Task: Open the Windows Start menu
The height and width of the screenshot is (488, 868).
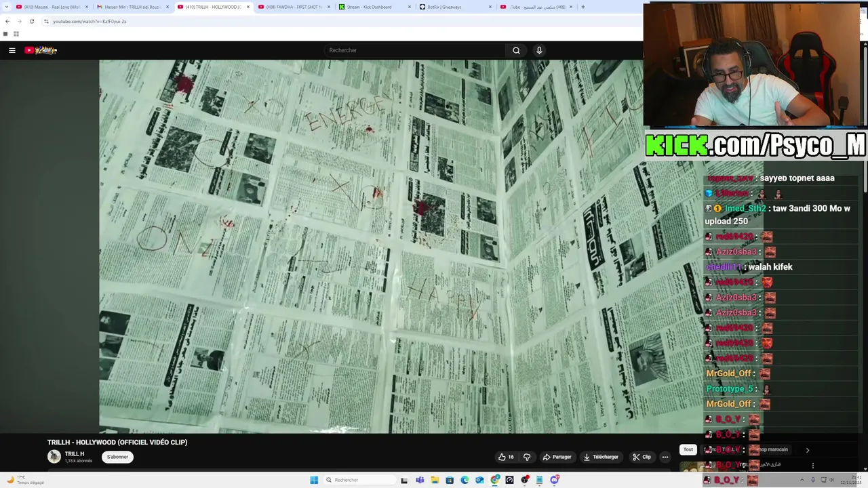Action: coord(314,480)
